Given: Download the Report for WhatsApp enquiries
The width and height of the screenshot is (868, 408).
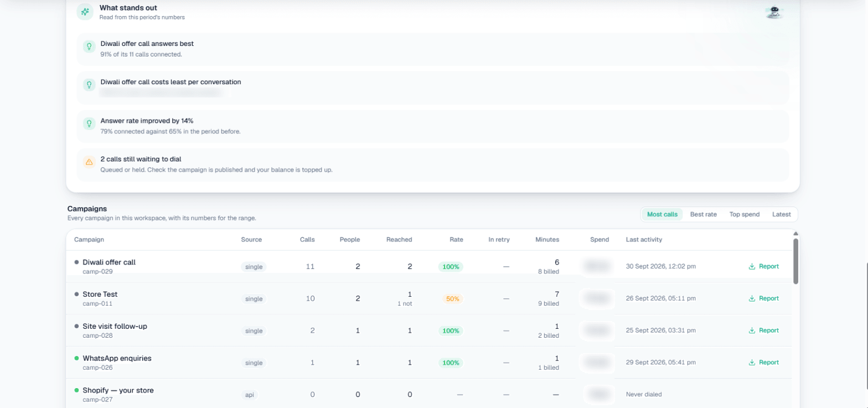Looking at the screenshot, I should (763, 363).
